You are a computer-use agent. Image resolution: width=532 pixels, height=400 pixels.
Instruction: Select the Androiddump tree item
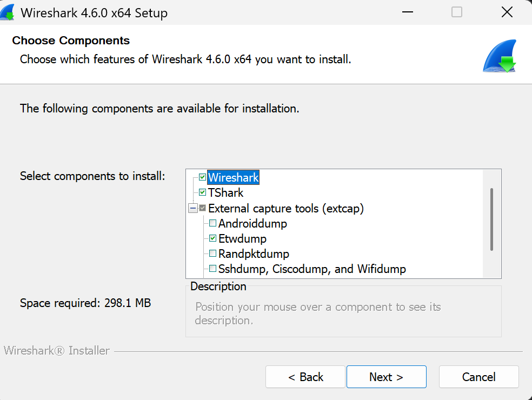(252, 223)
